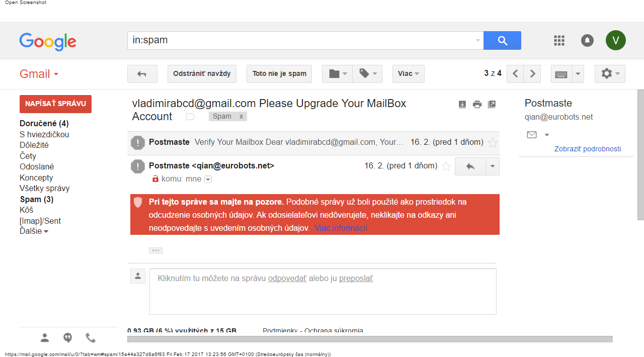Open the Viac dropdown menu
The image size is (644, 357).
point(408,74)
